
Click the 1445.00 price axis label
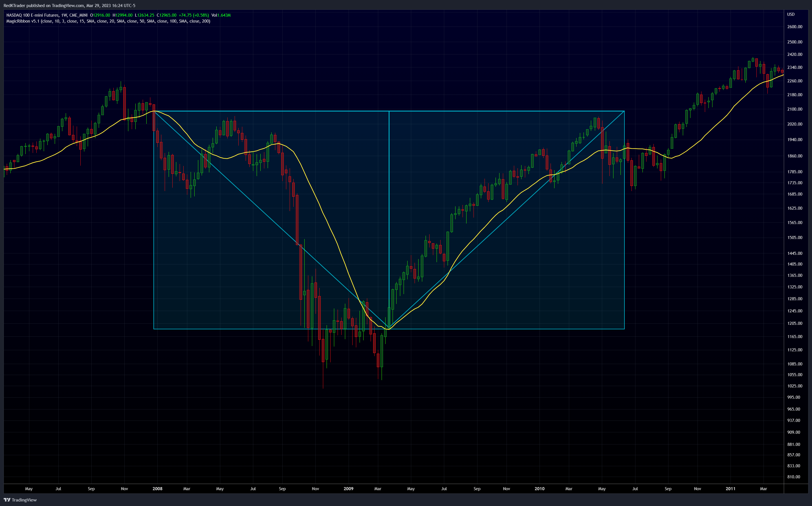coord(795,253)
